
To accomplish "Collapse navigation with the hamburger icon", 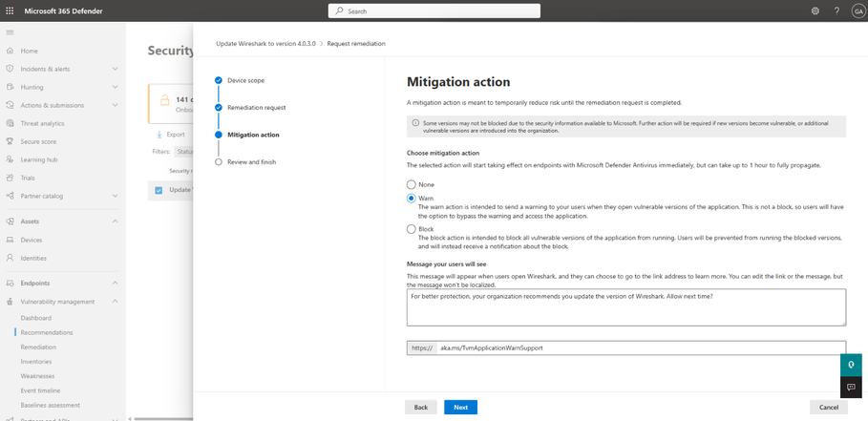I will pyautogui.click(x=10, y=32).
